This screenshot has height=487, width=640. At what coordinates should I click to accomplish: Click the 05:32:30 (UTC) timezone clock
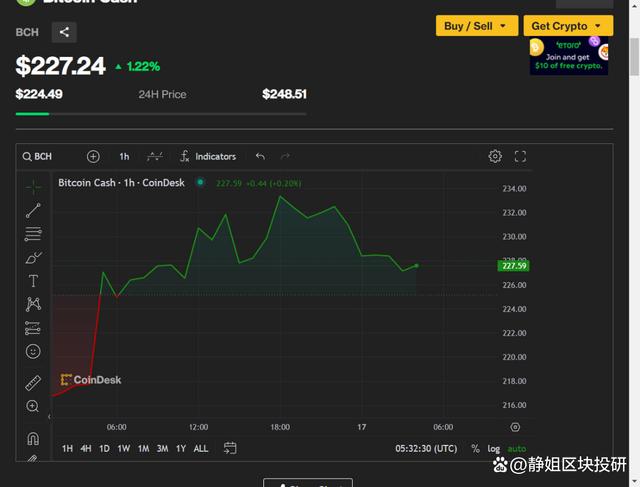pos(426,449)
